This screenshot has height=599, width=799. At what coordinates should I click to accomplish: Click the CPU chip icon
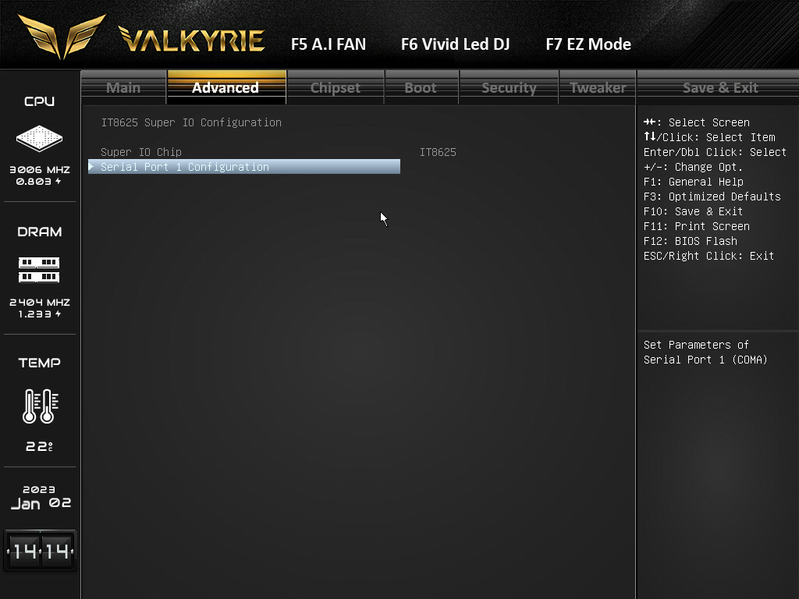39,138
